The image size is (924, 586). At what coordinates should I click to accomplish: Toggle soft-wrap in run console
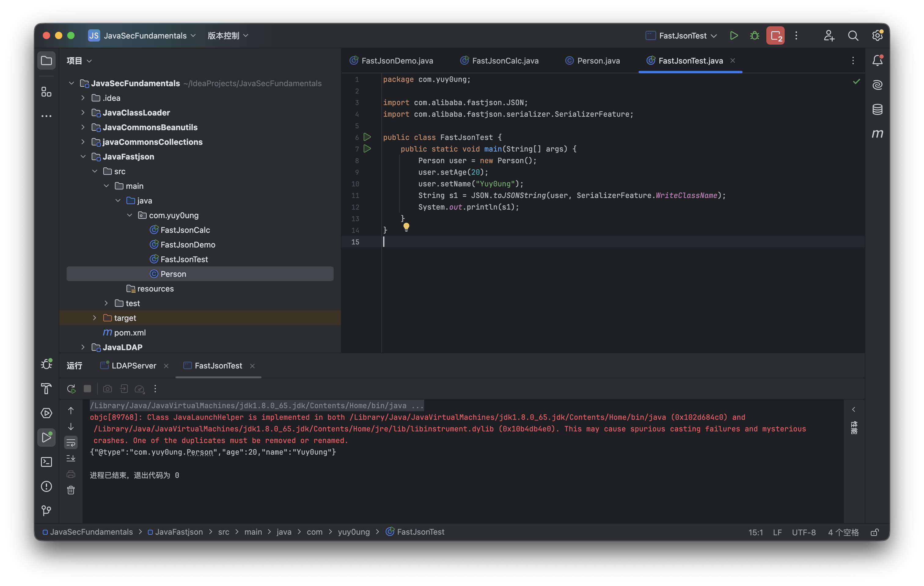[71, 442]
